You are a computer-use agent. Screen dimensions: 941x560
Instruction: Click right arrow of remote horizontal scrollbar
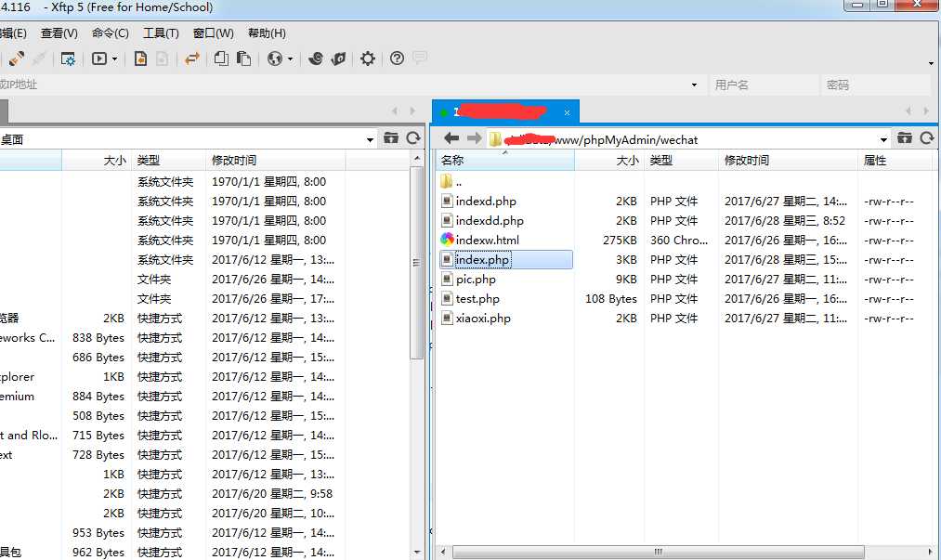930,551
